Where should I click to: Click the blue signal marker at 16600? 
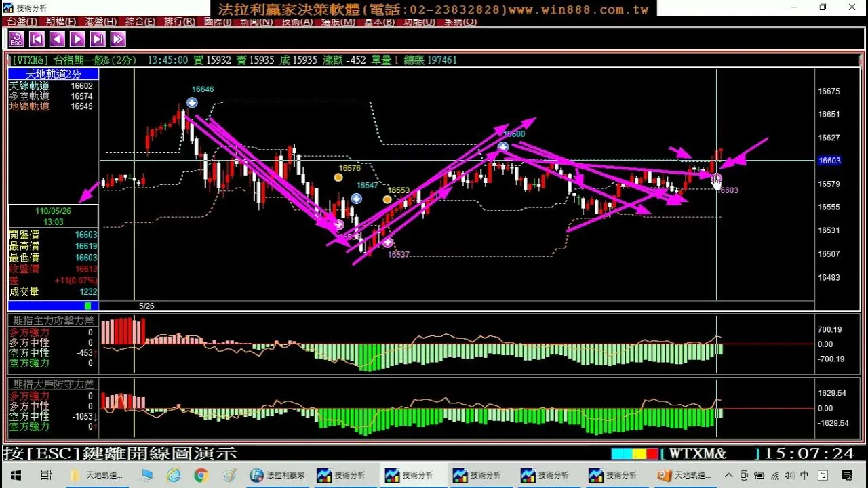[503, 146]
